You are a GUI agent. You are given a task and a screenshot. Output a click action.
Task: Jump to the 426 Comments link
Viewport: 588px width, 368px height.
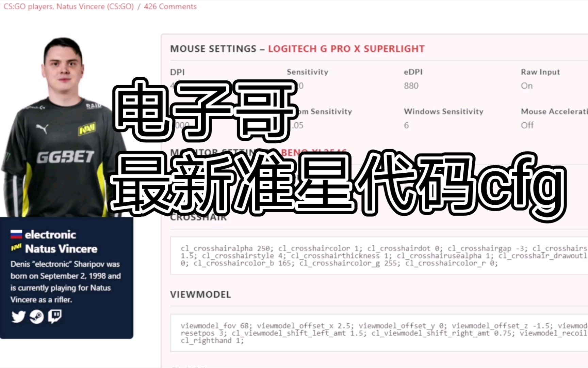[170, 6]
